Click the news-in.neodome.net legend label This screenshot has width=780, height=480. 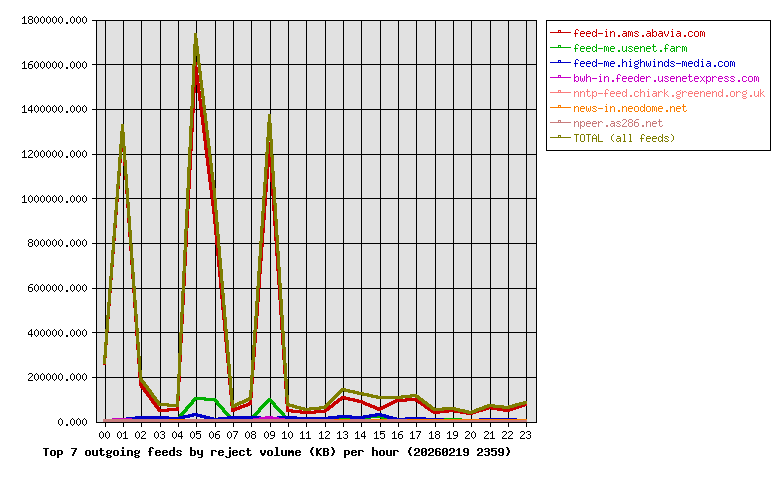[x=630, y=108]
